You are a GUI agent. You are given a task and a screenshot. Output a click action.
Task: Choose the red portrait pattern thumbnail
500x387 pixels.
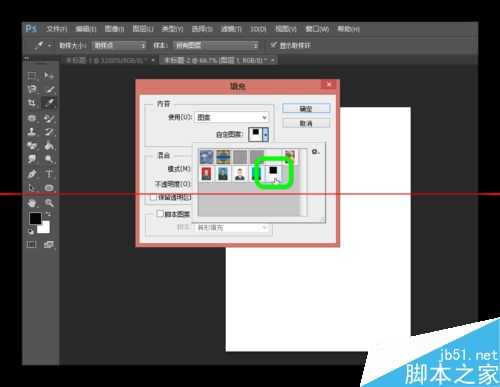click(207, 174)
